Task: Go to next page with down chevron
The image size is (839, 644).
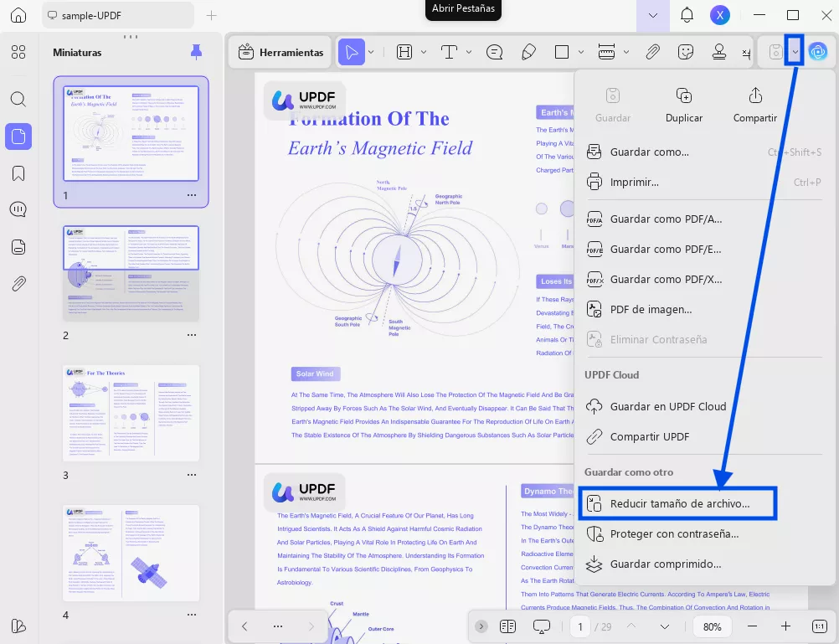Action: [665, 626]
